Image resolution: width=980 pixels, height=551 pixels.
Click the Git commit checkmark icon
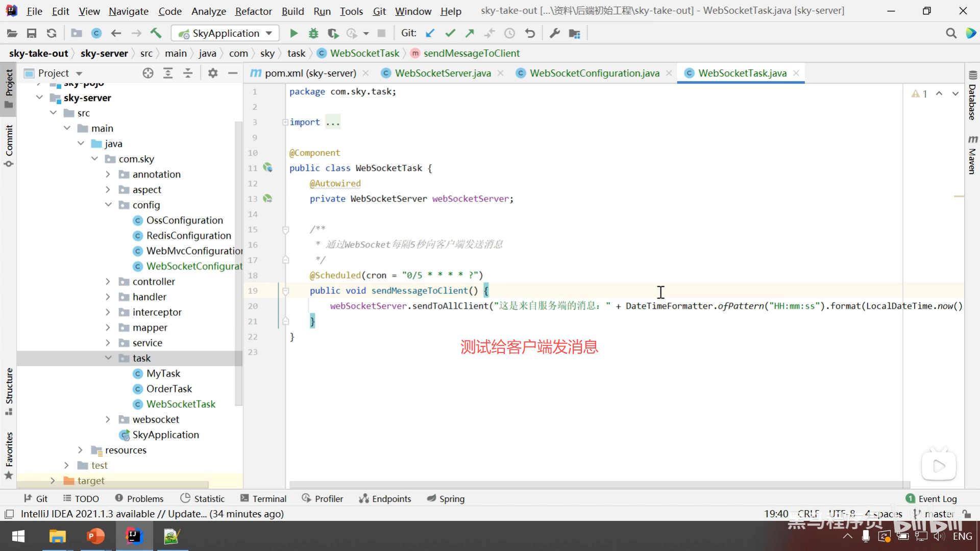pos(450,33)
